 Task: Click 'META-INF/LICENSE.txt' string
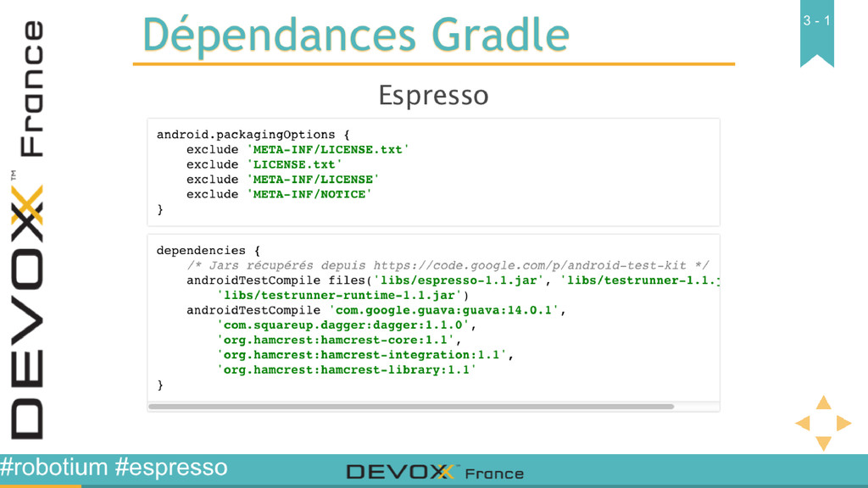[x=328, y=149]
